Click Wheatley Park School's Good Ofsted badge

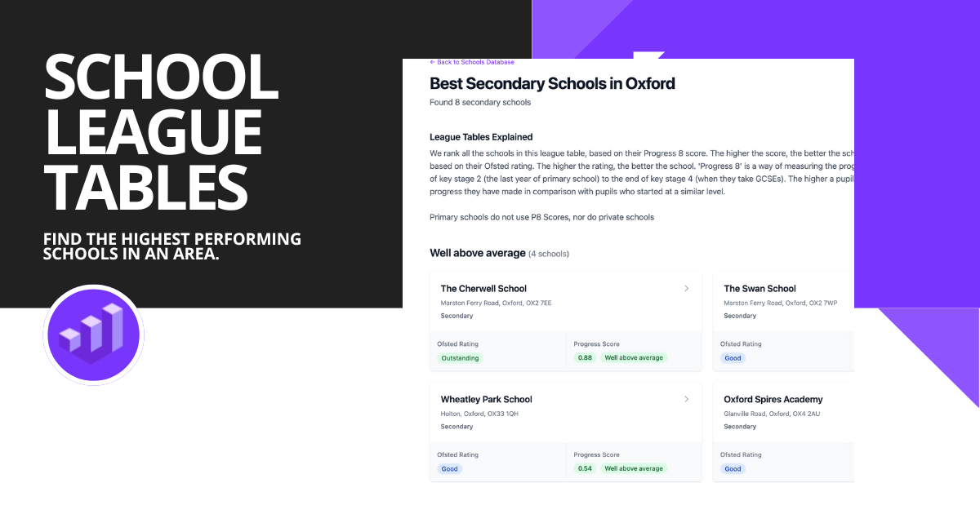pos(449,468)
